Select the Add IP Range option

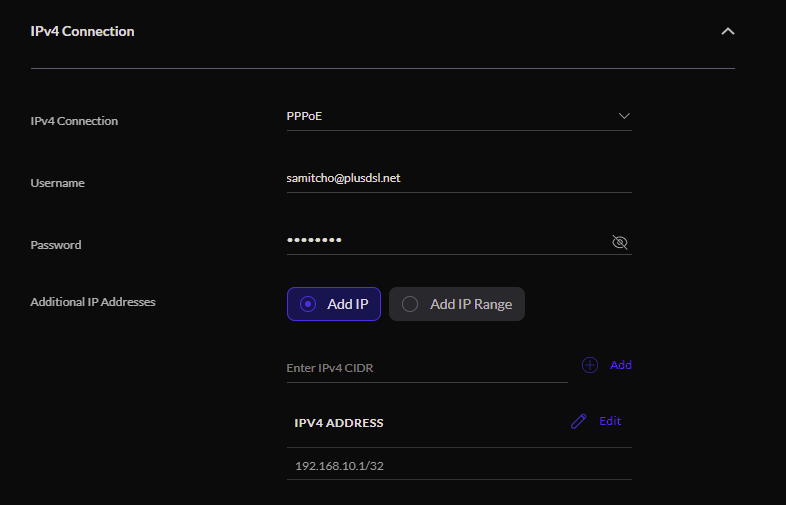click(457, 304)
